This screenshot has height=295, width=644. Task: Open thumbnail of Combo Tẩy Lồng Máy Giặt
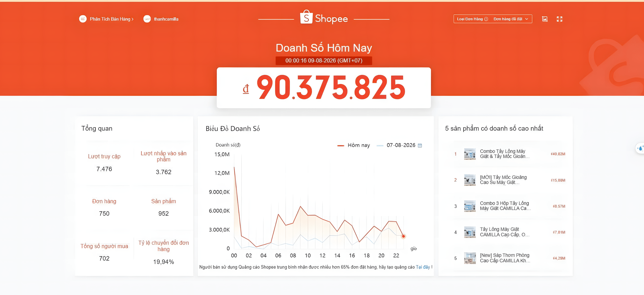(470, 154)
